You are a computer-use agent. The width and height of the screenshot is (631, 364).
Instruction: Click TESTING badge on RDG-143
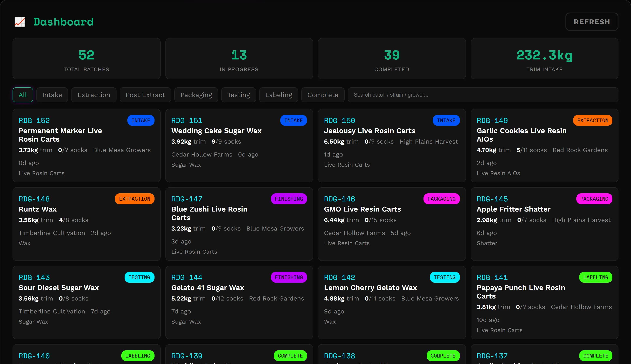click(139, 277)
